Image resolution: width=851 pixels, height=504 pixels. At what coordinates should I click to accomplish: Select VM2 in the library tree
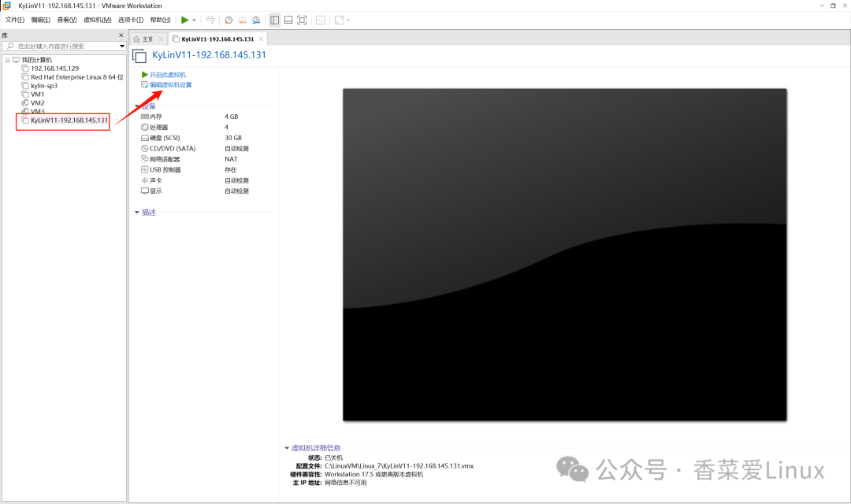(38, 103)
